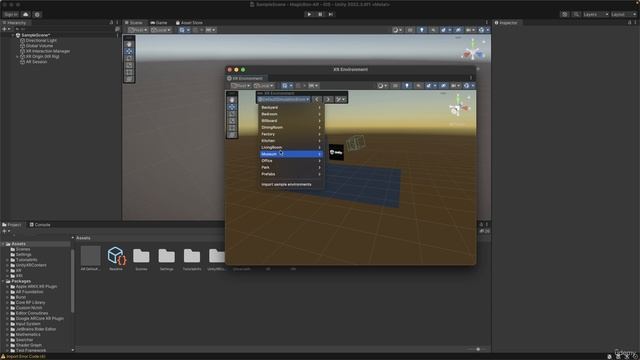Viewport: 640px width, 360px height.
Task: Choose Office from the environment menu
Action: (x=291, y=161)
